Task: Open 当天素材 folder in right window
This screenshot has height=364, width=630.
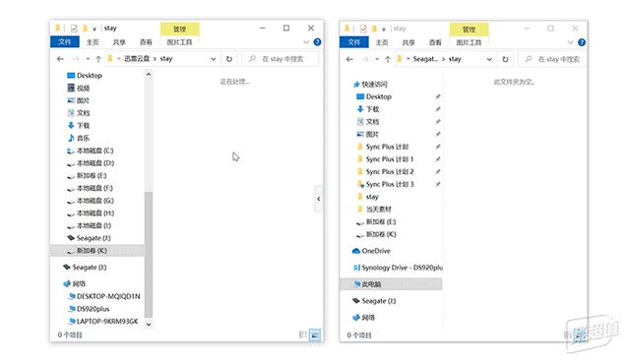Action: (374, 210)
